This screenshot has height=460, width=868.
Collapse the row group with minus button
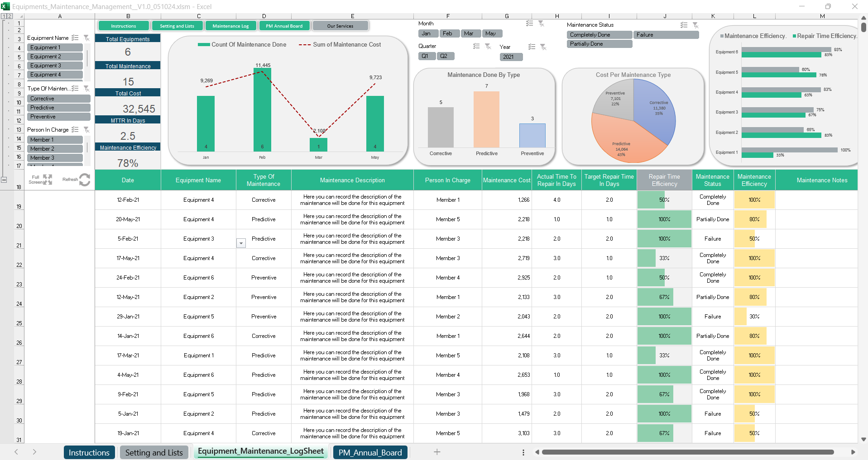click(x=4, y=180)
